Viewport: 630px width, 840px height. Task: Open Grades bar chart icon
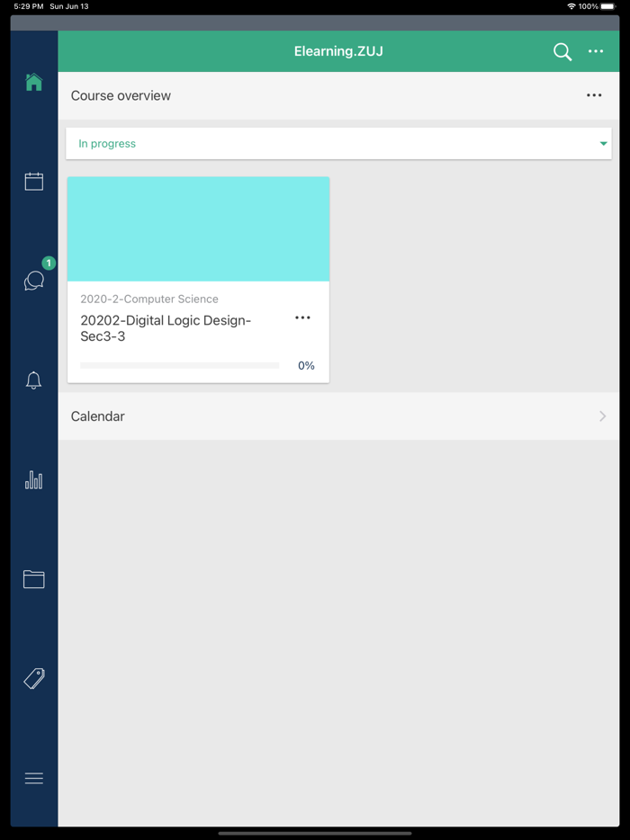(x=34, y=479)
